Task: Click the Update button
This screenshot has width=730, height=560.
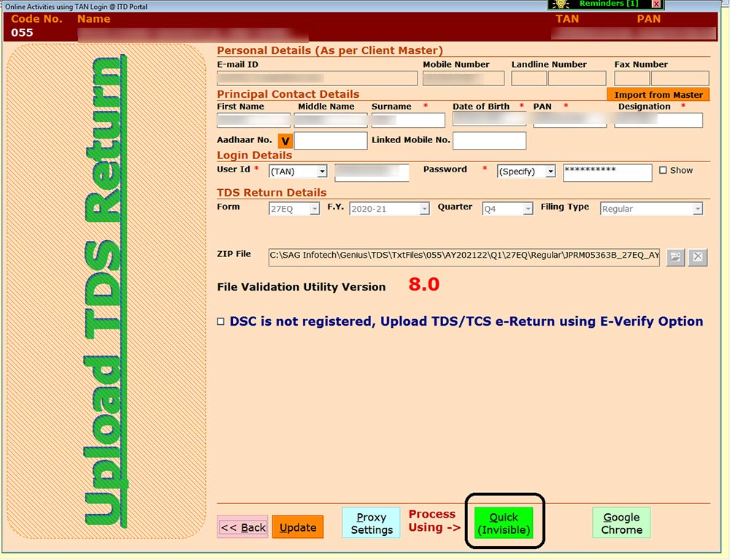Action: click(298, 527)
